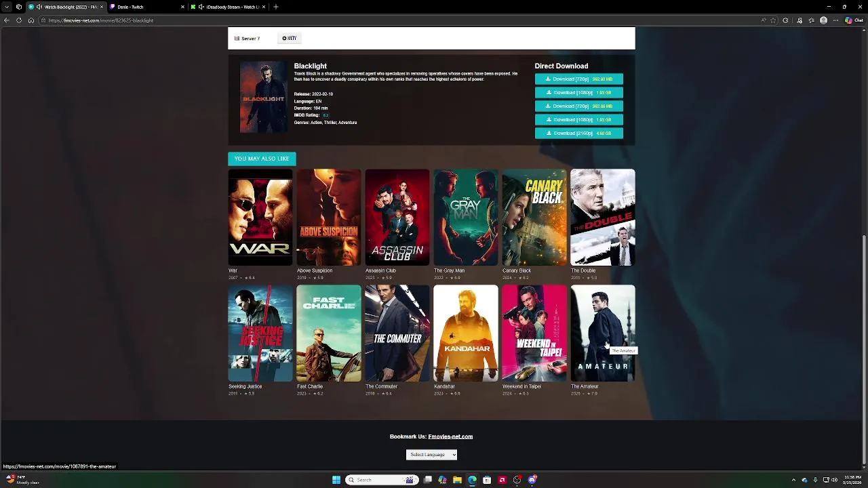
Task: Go back using the browser back arrow
Action: pos(7,20)
